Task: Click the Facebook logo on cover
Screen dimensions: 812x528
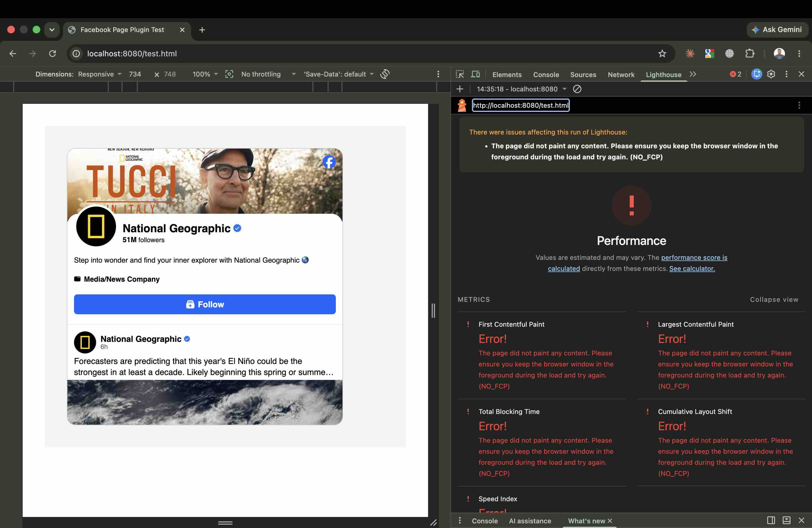Action: click(329, 162)
